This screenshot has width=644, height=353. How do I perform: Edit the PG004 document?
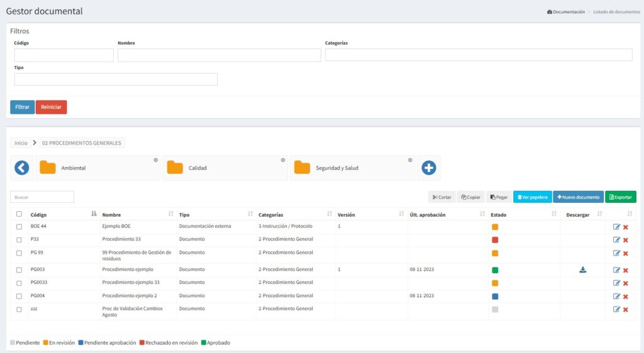(x=616, y=296)
